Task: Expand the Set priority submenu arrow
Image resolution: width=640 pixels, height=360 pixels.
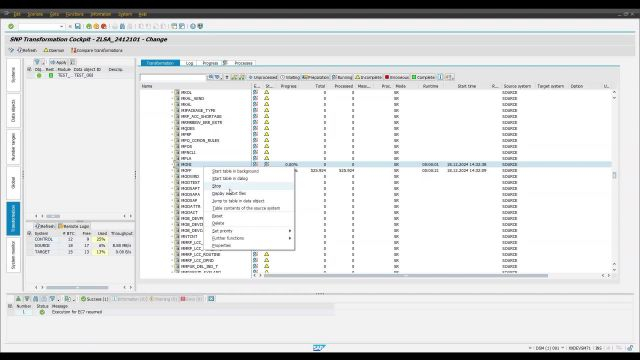Action: click(290, 231)
